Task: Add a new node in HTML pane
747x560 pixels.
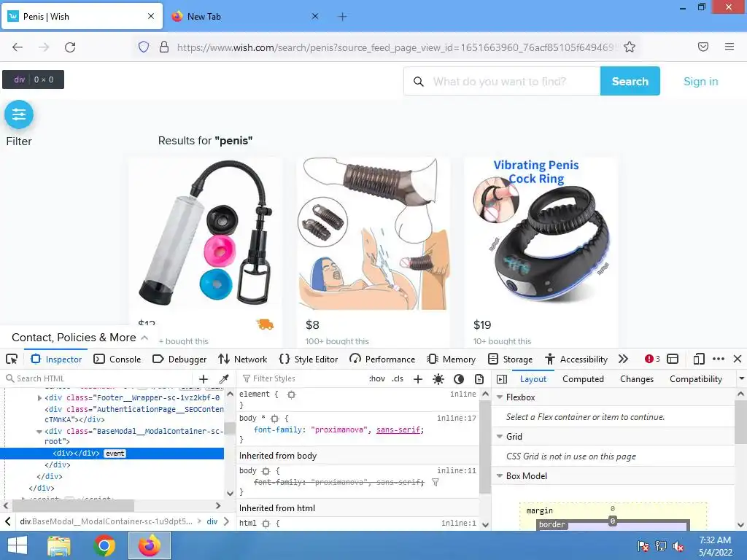Action: point(204,378)
